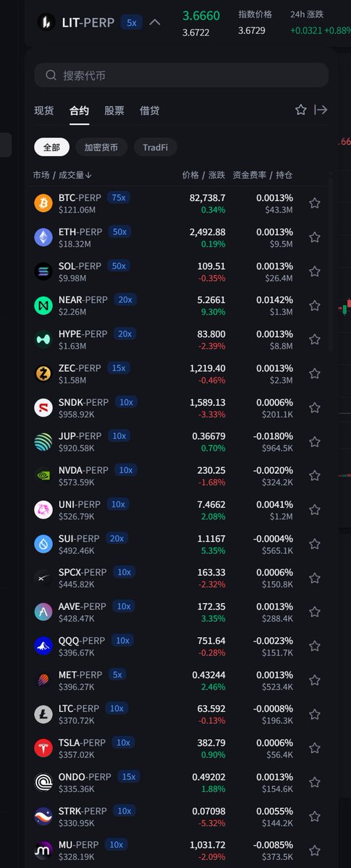Screen dimensions: 351x868
Task: Click the 搜索代币 search field
Action: pyautogui.click(x=181, y=75)
